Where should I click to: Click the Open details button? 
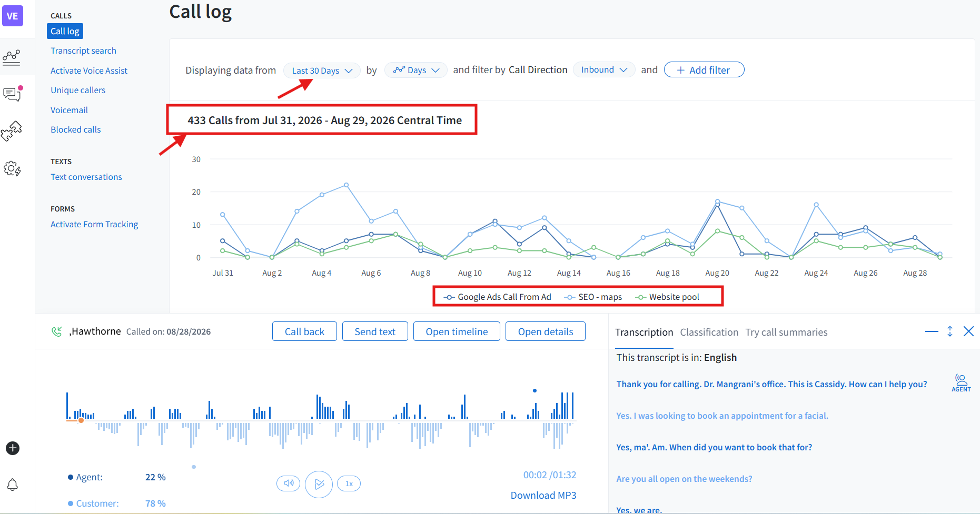tap(546, 331)
